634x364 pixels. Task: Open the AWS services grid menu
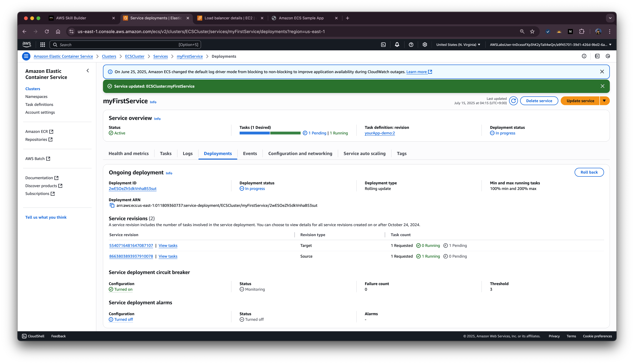coord(43,44)
